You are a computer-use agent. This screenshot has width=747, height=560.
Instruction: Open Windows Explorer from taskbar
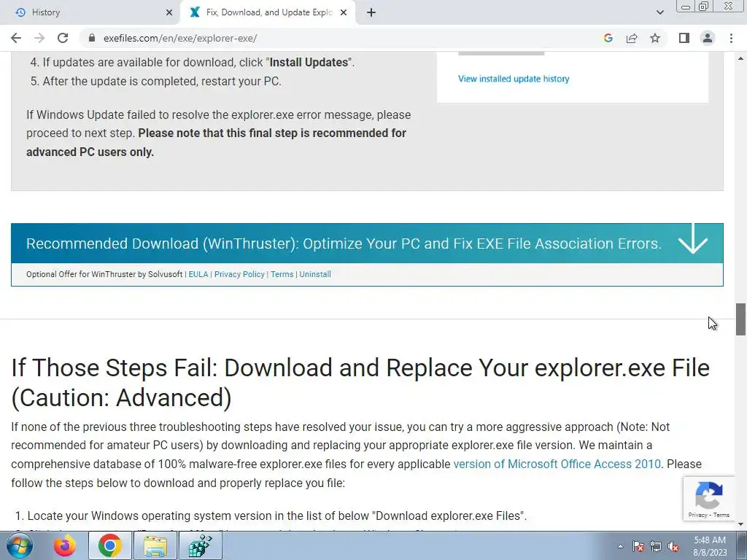coord(155,545)
